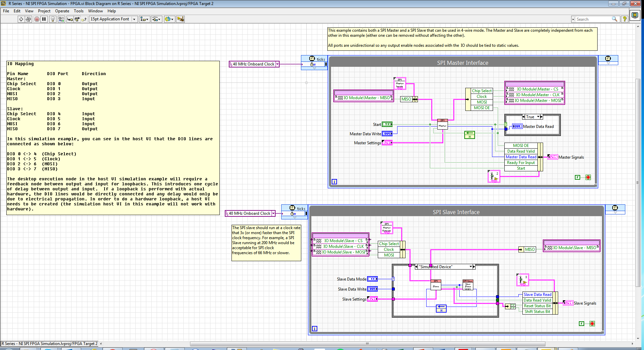
Task: Click the Master Settings cluster terminal
Action: point(387,143)
